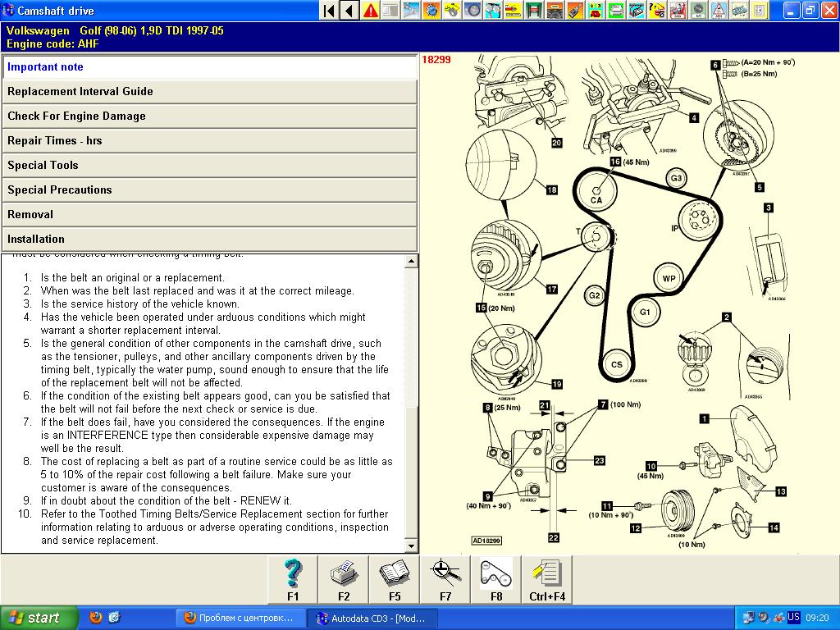The width and height of the screenshot is (840, 630).
Task: Click the scrollbar up arrow in the text panel
Action: 412,261
